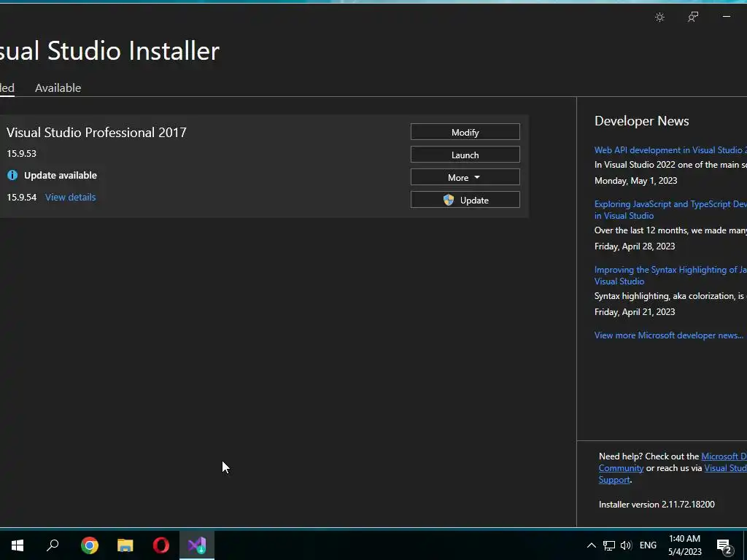The height and width of the screenshot is (560, 747).
Task: Open Opera browser from taskbar
Action: [x=161, y=545]
